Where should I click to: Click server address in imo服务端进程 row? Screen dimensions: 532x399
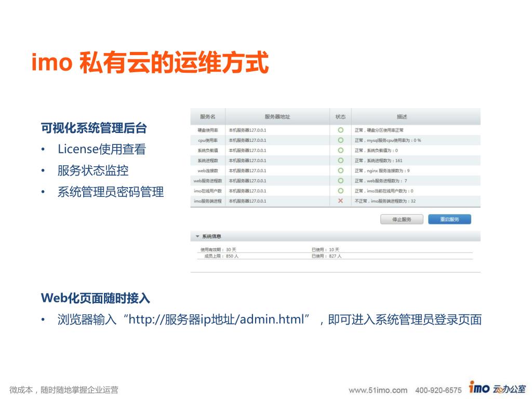(x=247, y=201)
